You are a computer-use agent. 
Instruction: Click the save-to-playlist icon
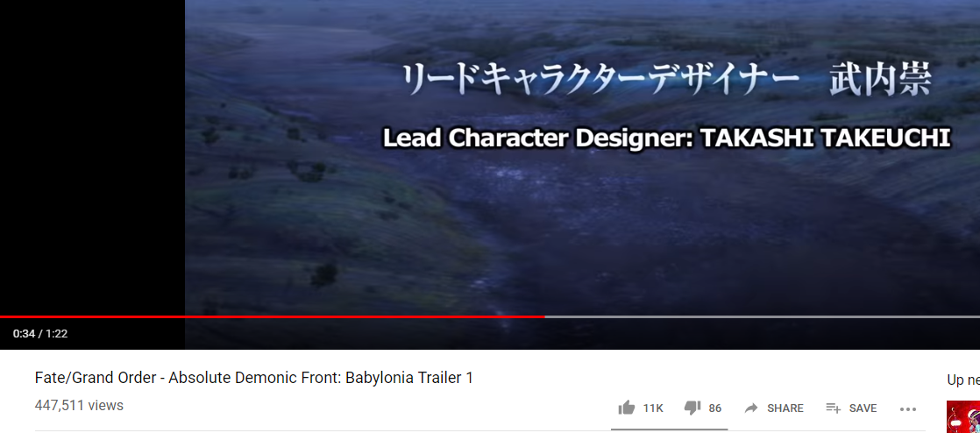833,408
